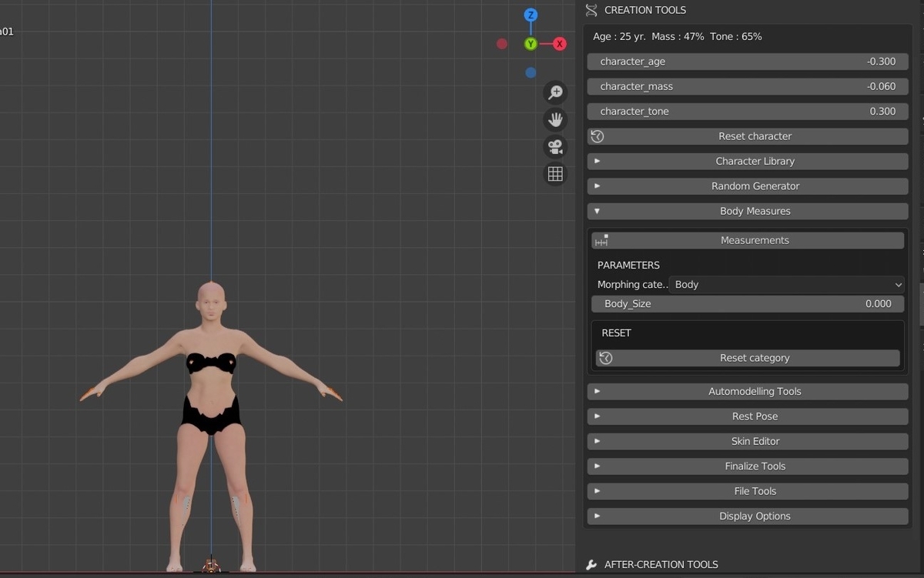
Task: Click the CREATION TOOLS panel header
Action: (645, 10)
